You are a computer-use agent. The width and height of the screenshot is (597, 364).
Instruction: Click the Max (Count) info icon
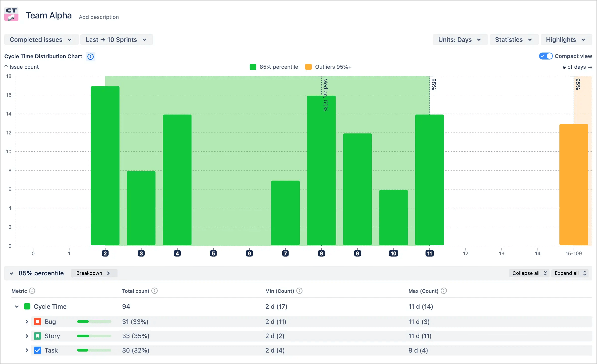coord(444,291)
